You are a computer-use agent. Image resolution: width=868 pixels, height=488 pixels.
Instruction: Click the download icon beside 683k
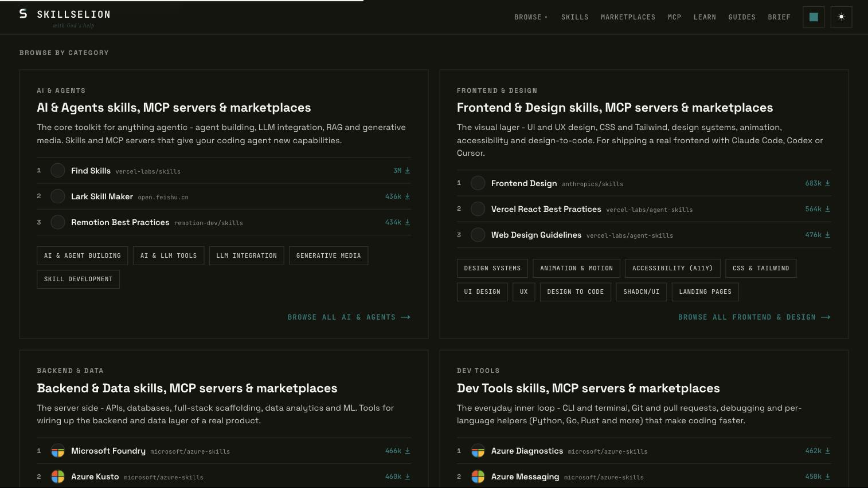(x=828, y=183)
